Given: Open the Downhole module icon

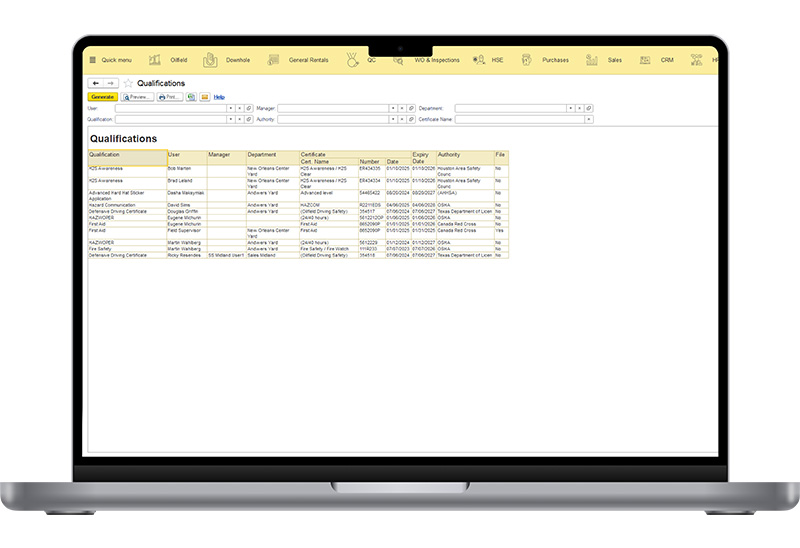Looking at the screenshot, I should pyautogui.click(x=210, y=60).
